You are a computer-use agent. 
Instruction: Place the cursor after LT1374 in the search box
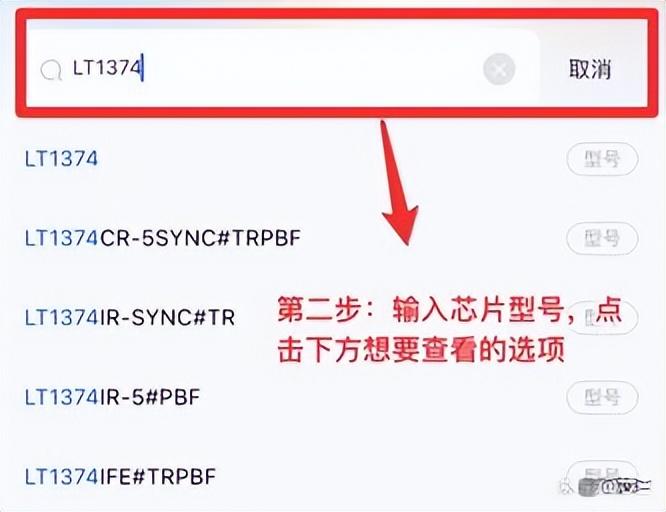pyautogui.click(x=143, y=68)
